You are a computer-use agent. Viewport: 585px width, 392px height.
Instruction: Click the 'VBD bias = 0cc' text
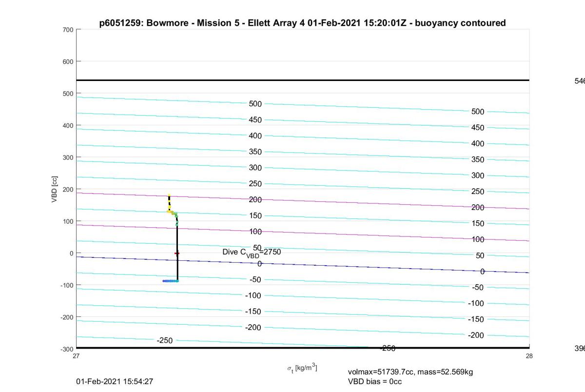click(x=375, y=381)
